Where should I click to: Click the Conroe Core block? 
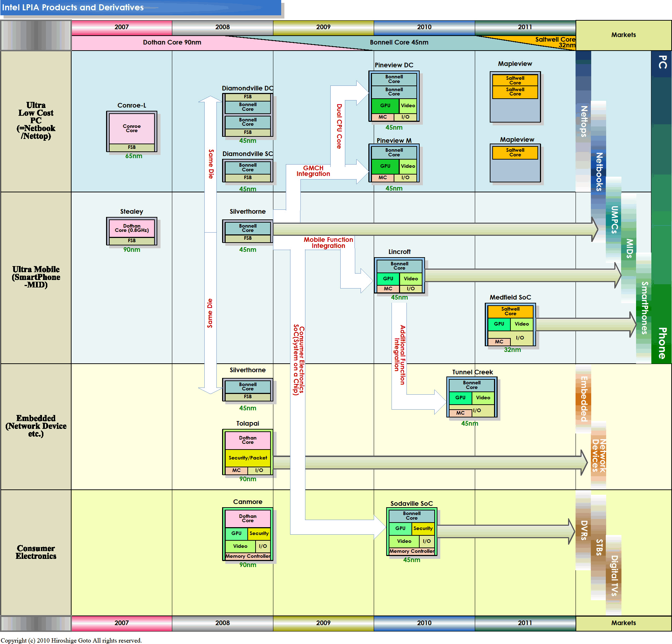[132, 129]
